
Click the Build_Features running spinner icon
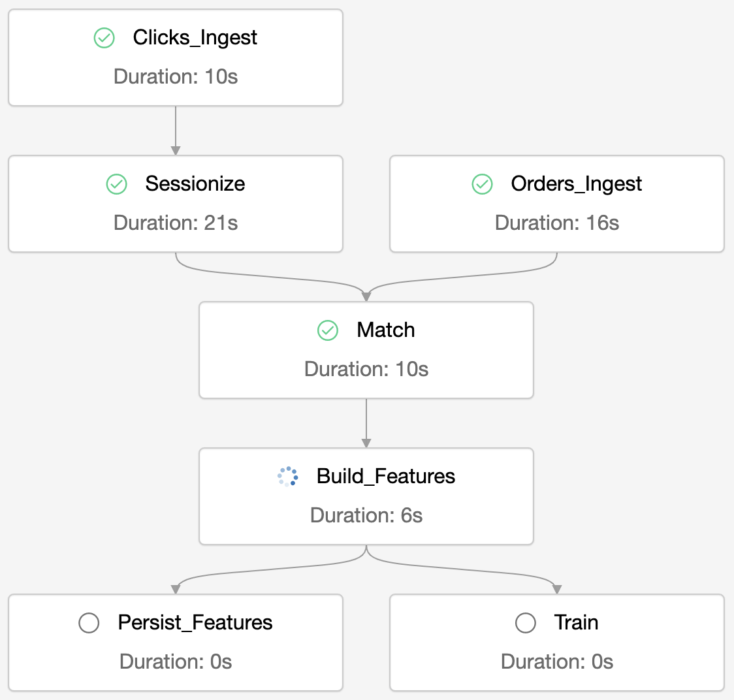tap(288, 477)
